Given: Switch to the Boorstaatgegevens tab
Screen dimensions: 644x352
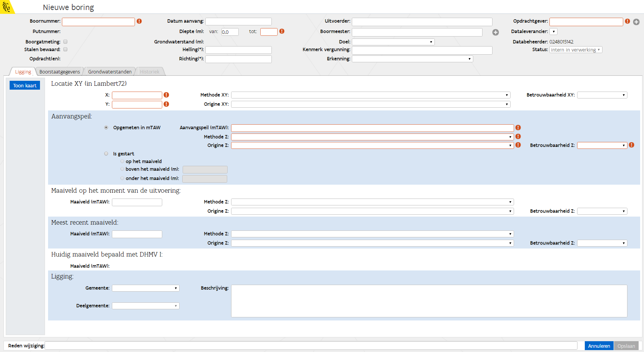Looking at the screenshot, I should [x=60, y=72].
